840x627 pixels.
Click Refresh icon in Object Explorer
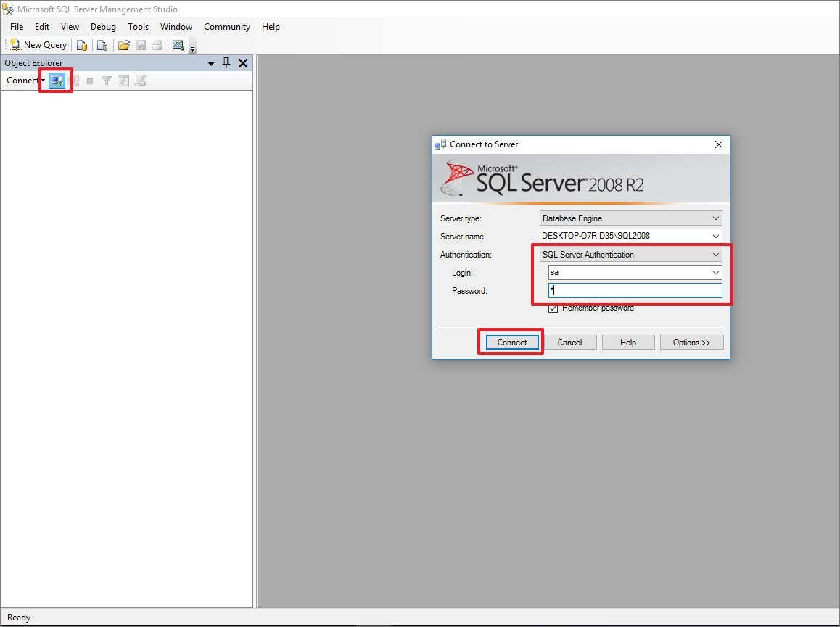pyautogui.click(x=123, y=81)
